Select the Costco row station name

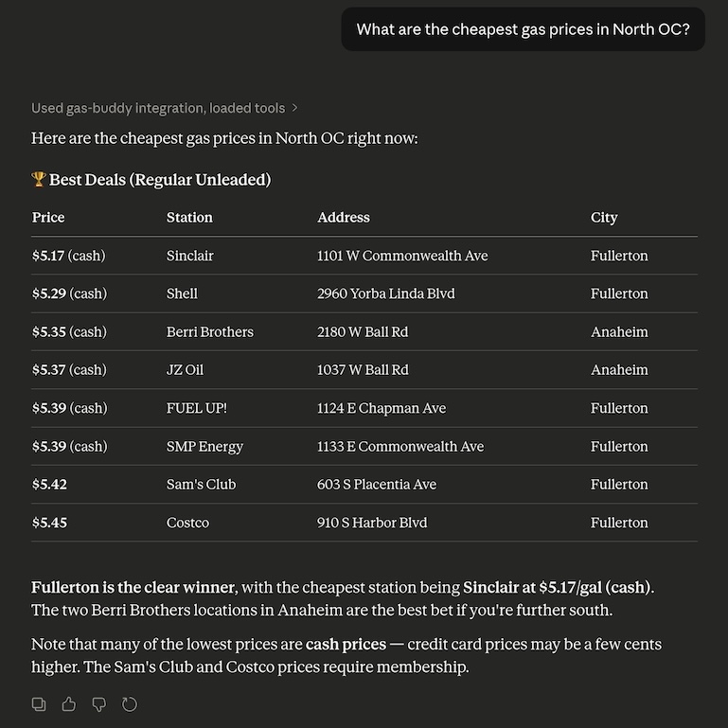[187, 523]
